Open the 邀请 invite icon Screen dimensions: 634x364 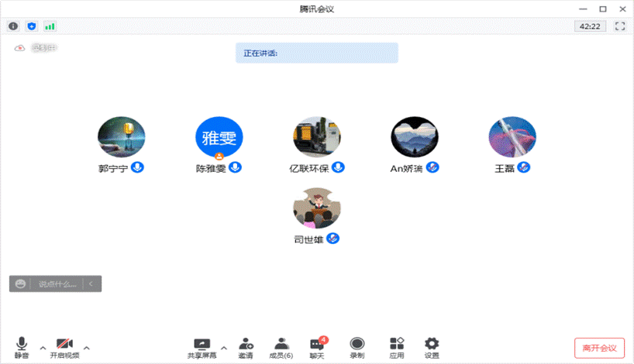tap(246, 347)
